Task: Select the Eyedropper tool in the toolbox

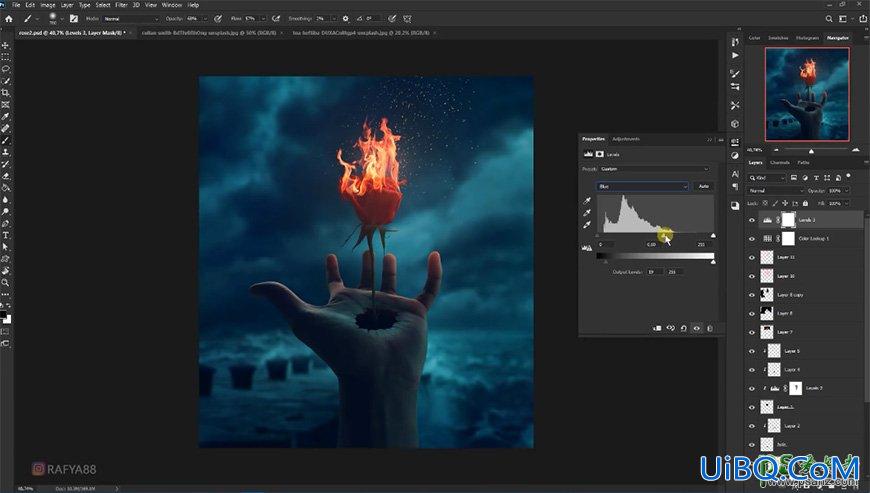Action: click(x=6, y=116)
